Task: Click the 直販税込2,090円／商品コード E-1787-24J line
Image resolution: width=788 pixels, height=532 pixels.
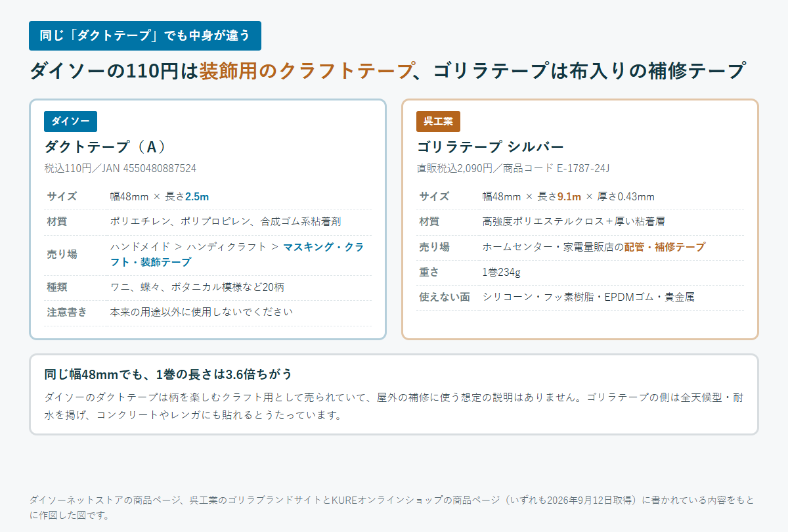Action: point(513,168)
